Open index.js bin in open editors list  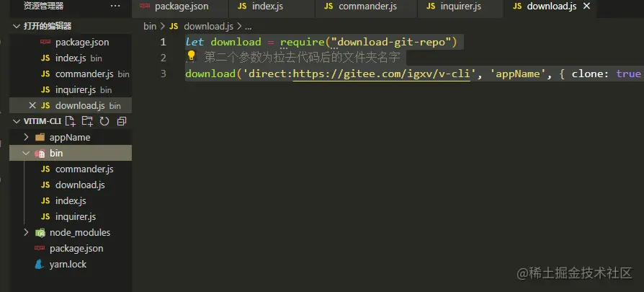(71, 58)
